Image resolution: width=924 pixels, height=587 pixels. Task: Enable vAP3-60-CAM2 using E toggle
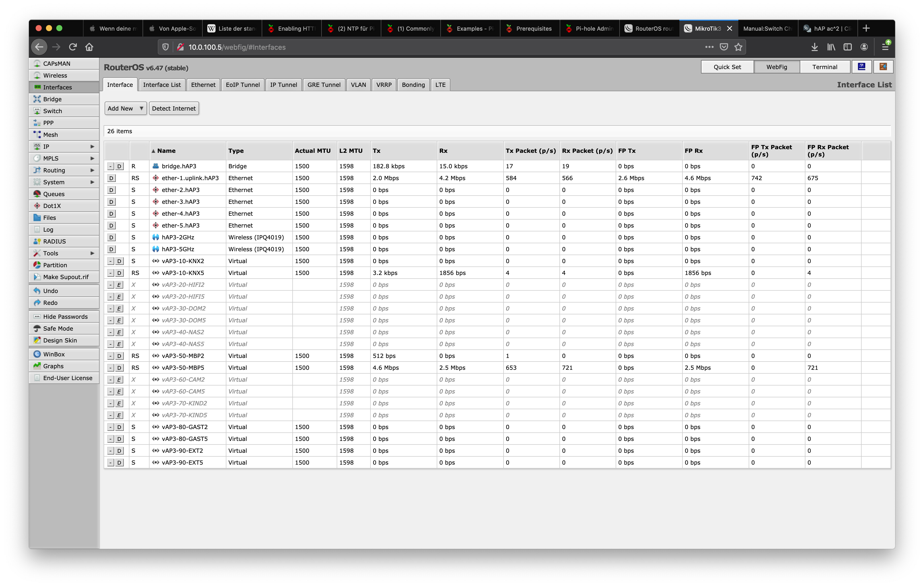(x=120, y=380)
